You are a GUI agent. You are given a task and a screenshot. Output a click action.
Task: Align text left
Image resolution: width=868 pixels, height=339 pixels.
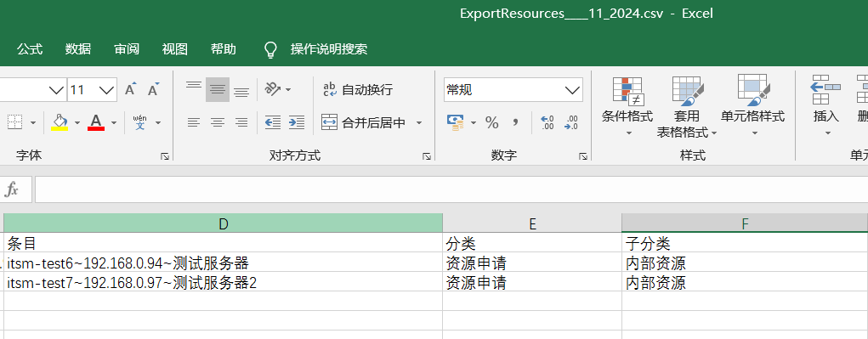click(193, 122)
